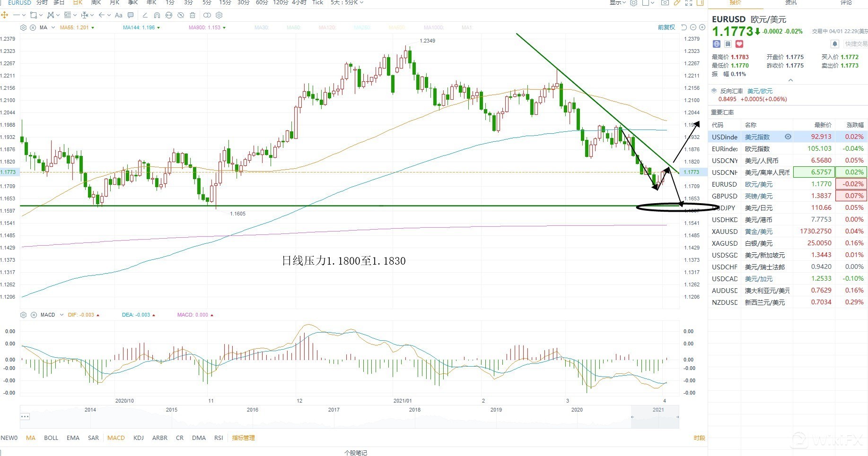
Task: Click the orange edit pencil icon at top right
Action: tap(677, 3)
